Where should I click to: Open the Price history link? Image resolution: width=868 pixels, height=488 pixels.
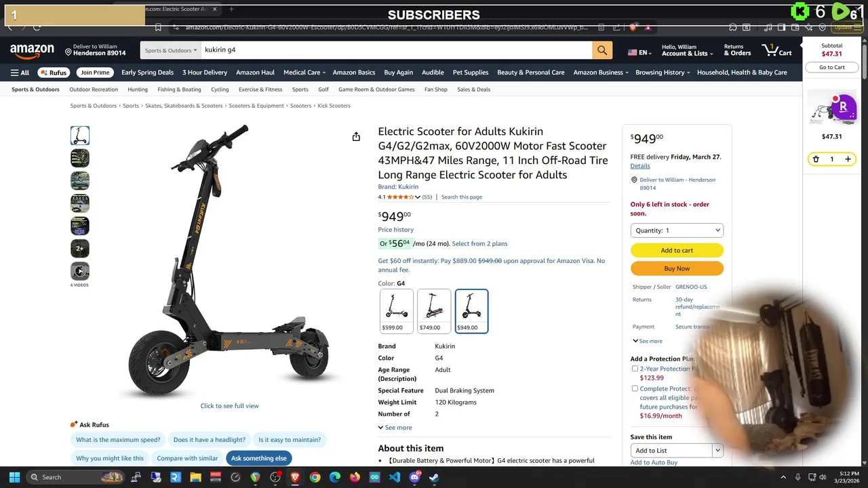[x=396, y=230]
